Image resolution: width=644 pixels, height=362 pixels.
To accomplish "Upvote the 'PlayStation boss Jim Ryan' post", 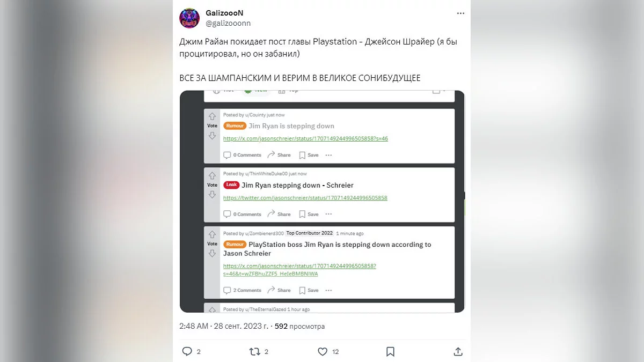I will coord(212,234).
